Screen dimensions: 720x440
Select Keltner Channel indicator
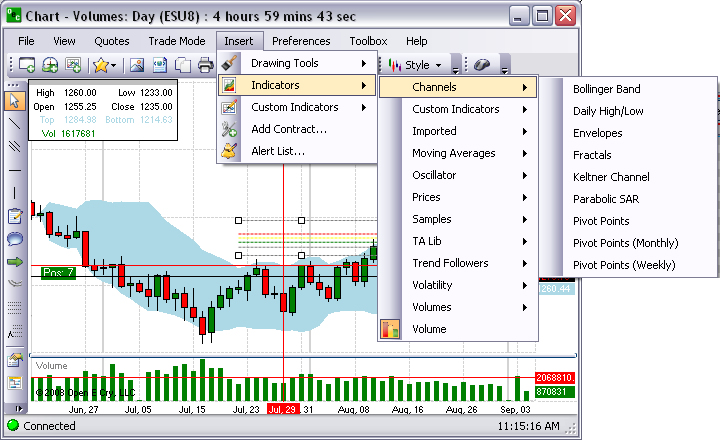(610, 177)
